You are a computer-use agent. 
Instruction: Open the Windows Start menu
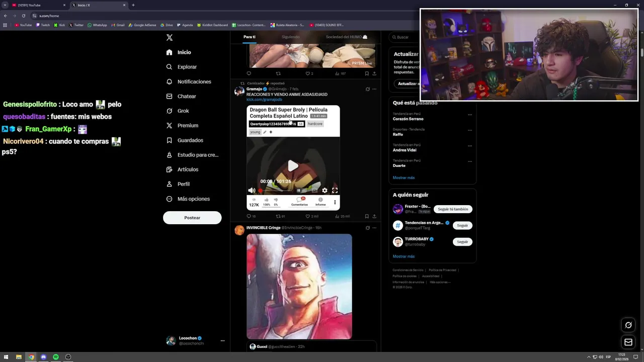(x=6, y=357)
